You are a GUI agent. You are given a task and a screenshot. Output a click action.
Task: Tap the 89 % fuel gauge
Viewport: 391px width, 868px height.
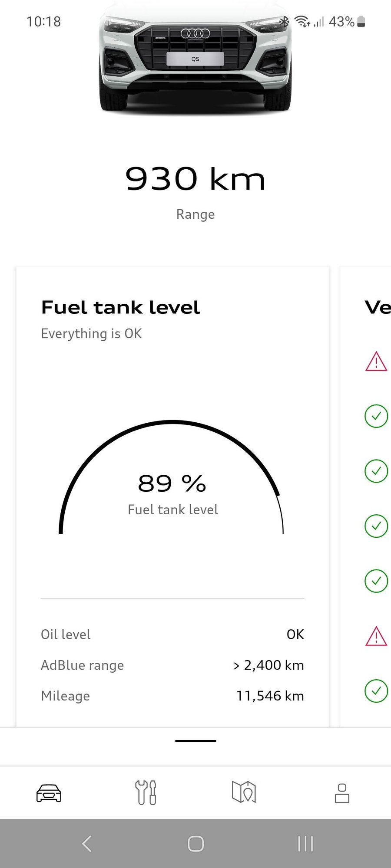pyautogui.click(x=172, y=484)
